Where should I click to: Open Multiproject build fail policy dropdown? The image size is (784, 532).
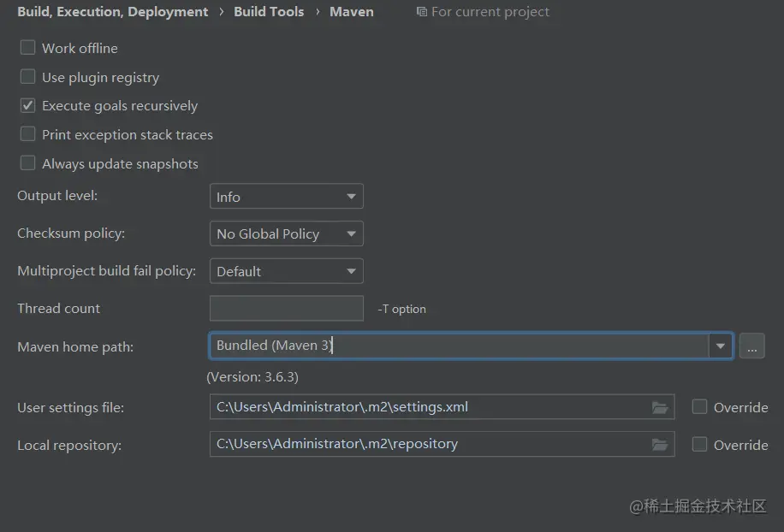point(286,271)
